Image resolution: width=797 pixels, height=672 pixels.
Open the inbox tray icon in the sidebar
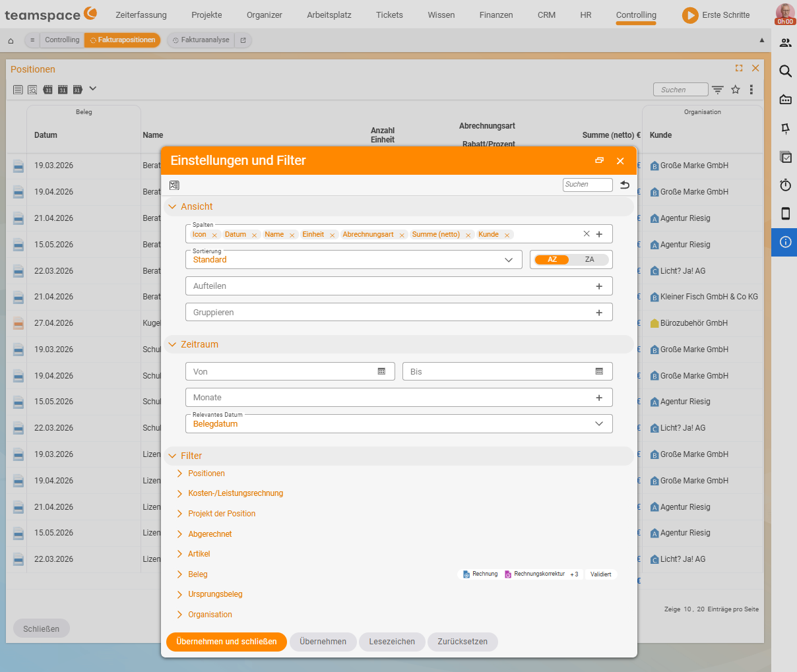[x=785, y=100]
